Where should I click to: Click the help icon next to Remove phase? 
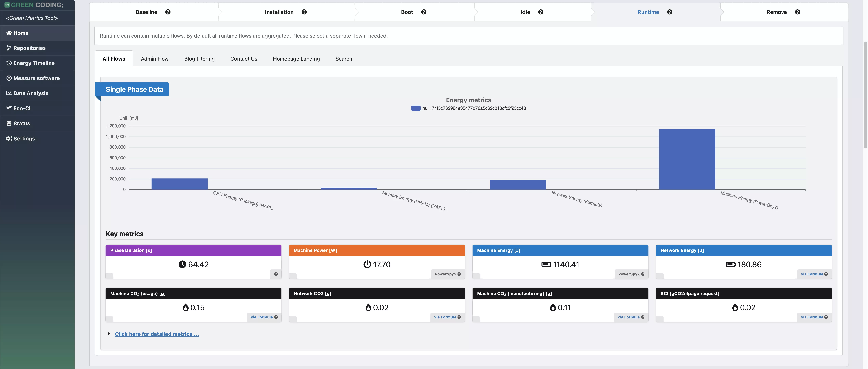tap(797, 12)
